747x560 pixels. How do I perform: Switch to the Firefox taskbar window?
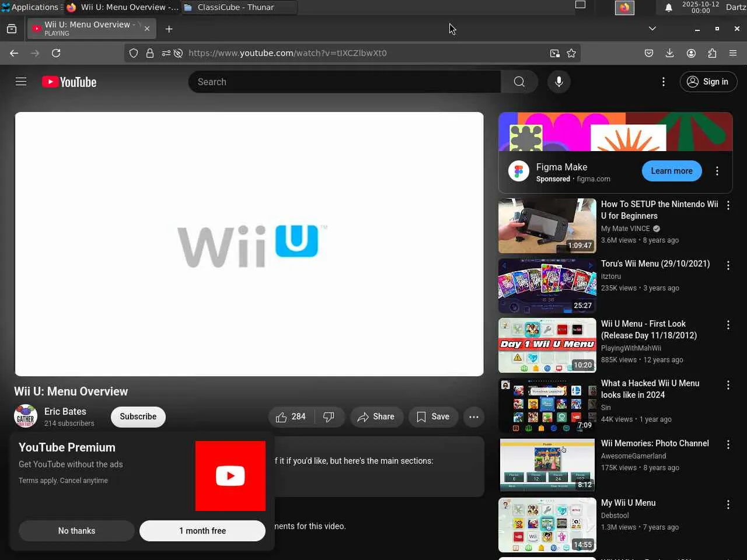pos(122,7)
